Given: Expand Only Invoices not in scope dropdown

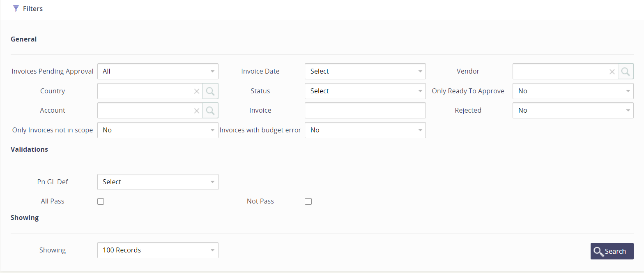Looking at the screenshot, I should (x=158, y=130).
